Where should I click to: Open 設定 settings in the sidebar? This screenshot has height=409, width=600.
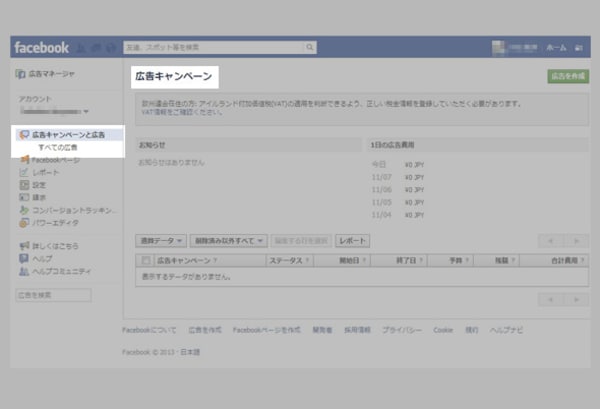tap(33, 185)
